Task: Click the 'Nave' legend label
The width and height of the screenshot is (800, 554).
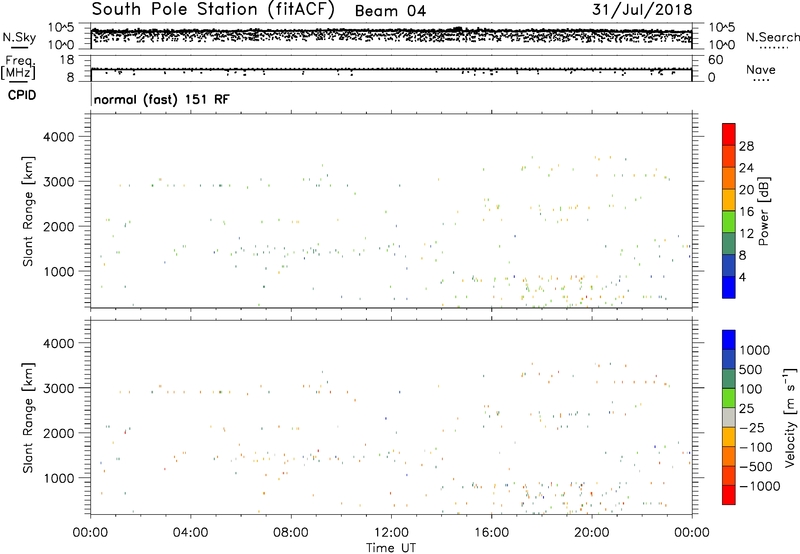Action: [x=761, y=69]
